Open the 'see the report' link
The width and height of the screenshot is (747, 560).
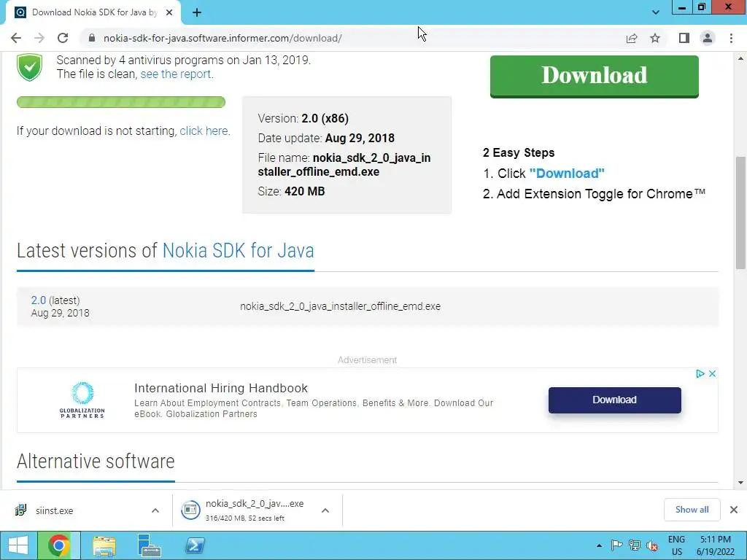(175, 74)
